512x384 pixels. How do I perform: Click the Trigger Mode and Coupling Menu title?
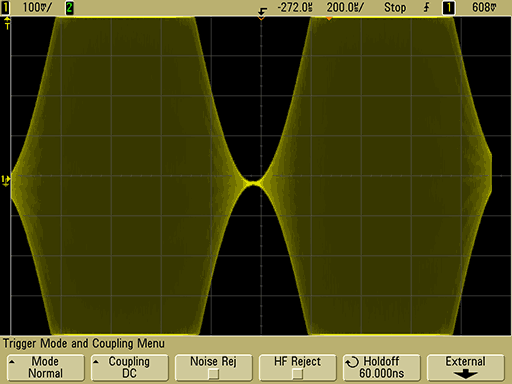[x=84, y=343]
